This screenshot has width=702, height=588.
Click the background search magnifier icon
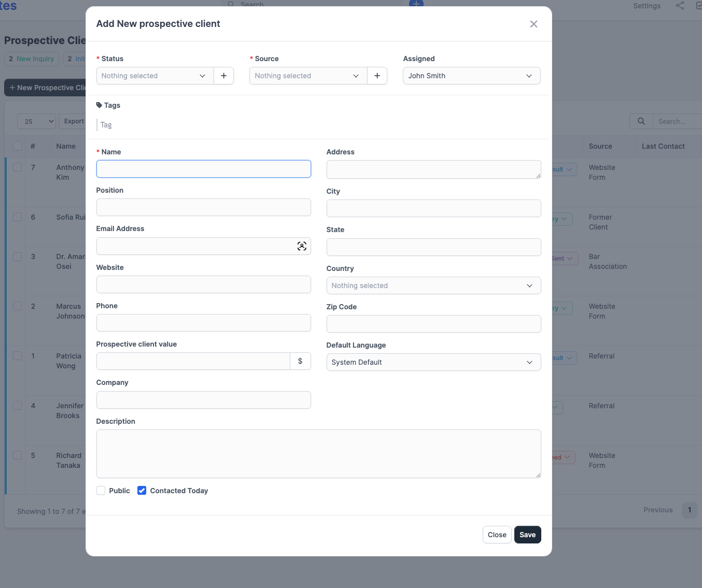641,121
